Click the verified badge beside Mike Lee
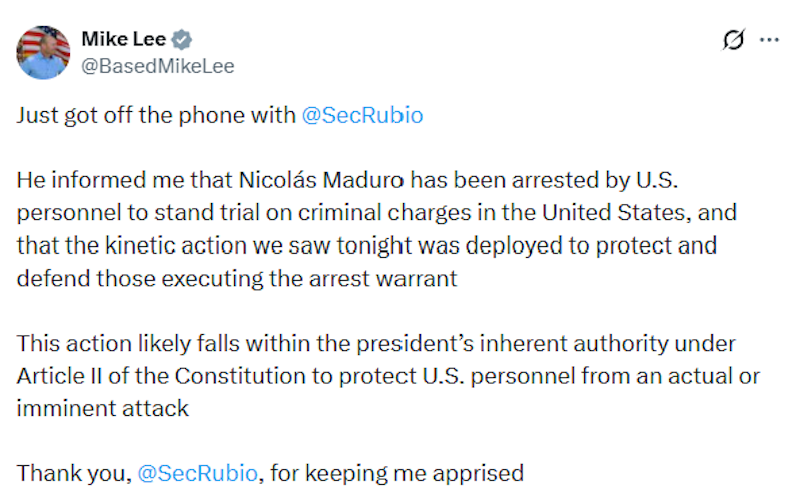Image resolution: width=800 pixels, height=500 pixels. click(x=183, y=40)
